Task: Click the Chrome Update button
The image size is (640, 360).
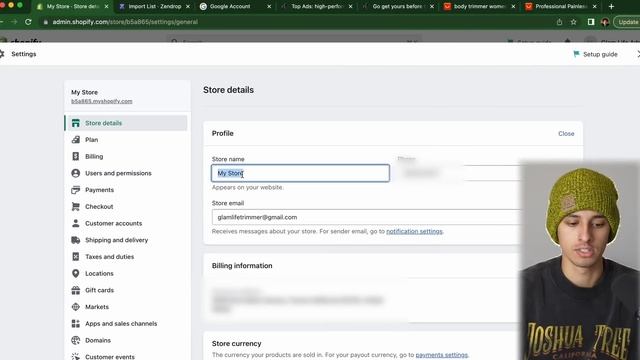Action: coord(628,22)
